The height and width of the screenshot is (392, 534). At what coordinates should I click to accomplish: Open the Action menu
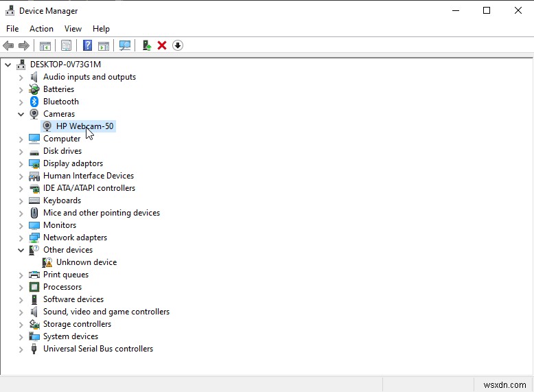point(41,29)
